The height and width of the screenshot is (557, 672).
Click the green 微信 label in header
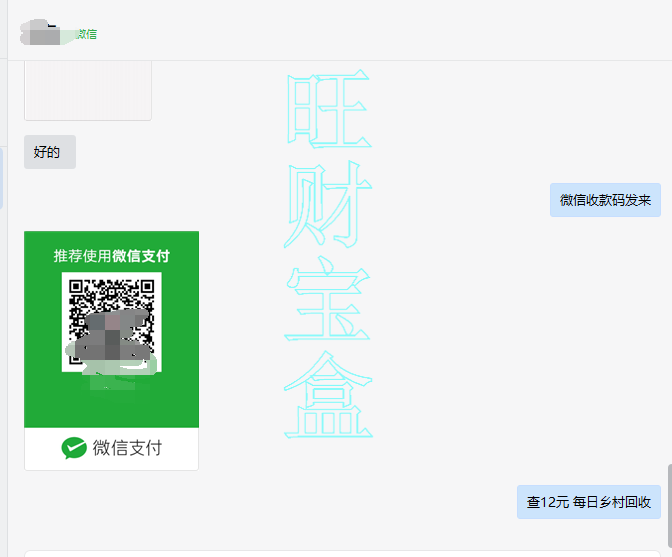tap(87, 35)
